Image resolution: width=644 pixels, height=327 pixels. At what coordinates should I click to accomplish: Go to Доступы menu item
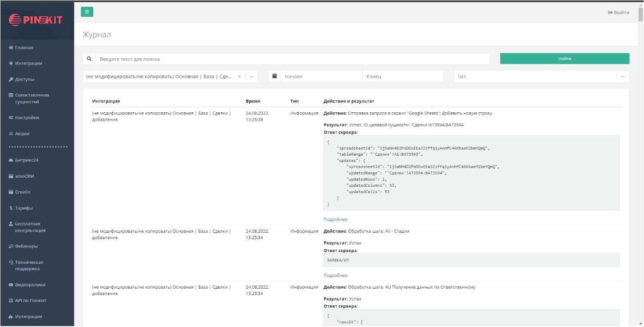[x=24, y=79]
